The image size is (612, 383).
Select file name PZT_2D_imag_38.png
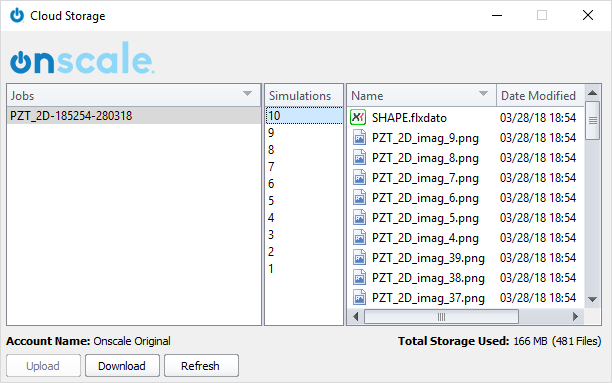coord(428,278)
